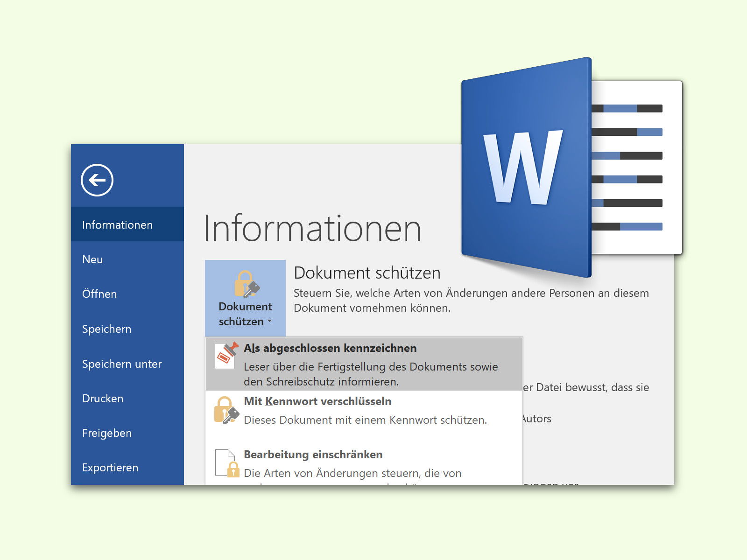Click the large Word logo graphic

tap(571, 167)
